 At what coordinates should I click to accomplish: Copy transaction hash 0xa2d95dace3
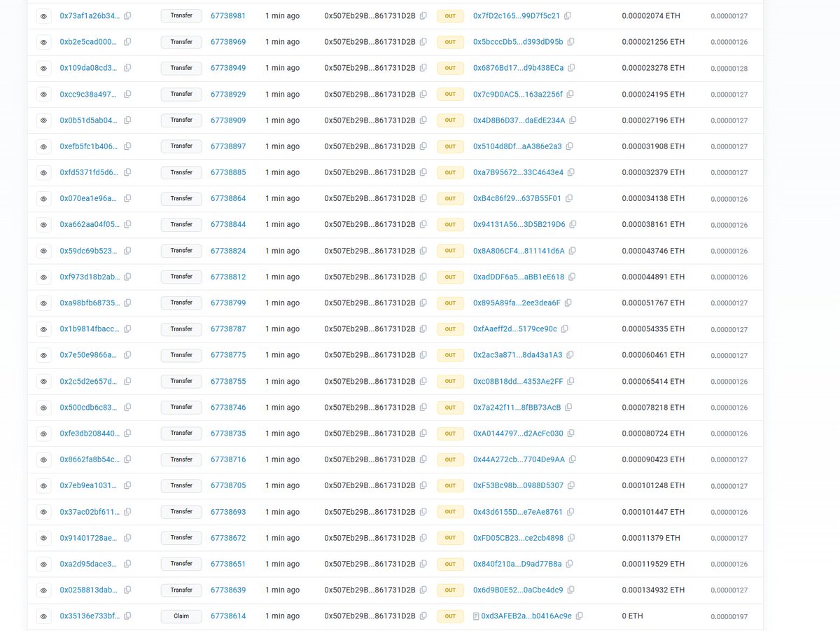point(127,564)
